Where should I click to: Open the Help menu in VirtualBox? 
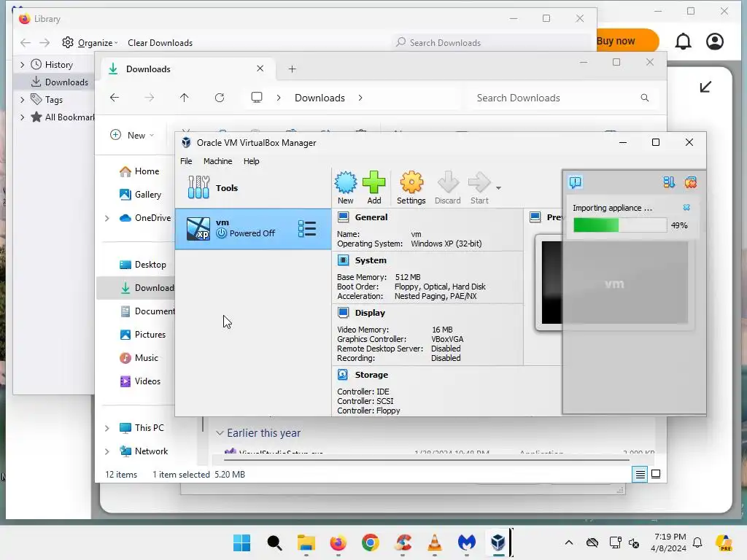coord(251,161)
